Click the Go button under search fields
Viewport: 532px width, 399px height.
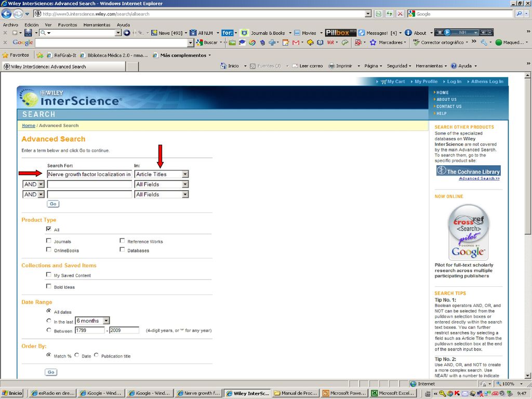pos(53,204)
